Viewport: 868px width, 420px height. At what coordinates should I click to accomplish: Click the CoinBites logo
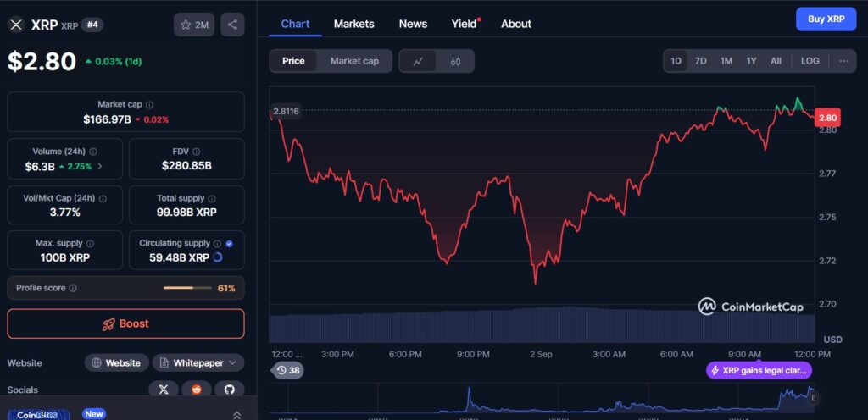click(x=38, y=414)
